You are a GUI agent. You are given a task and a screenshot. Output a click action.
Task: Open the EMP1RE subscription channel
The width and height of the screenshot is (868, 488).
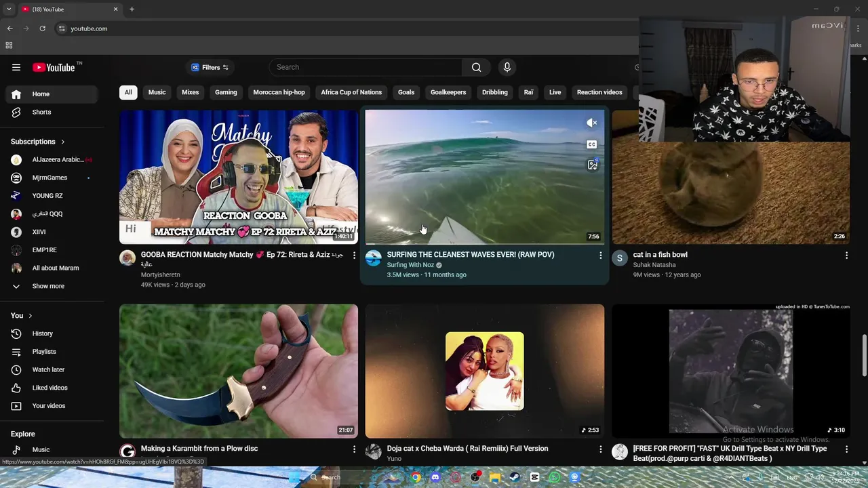coord(52,250)
